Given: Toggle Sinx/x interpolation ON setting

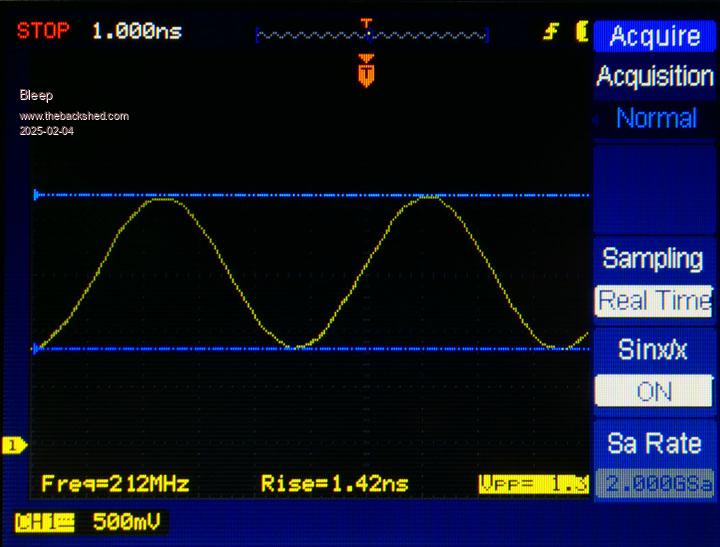Looking at the screenshot, I should [654, 391].
